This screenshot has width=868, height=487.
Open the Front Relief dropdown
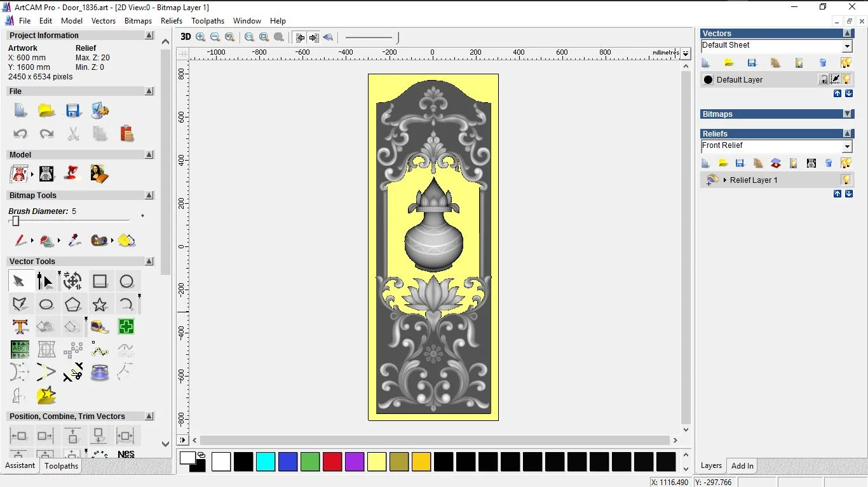[x=848, y=145]
